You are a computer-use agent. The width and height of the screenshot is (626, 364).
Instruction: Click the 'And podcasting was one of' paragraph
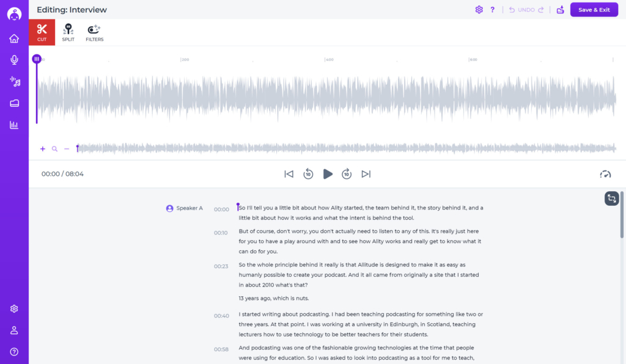[x=356, y=353]
